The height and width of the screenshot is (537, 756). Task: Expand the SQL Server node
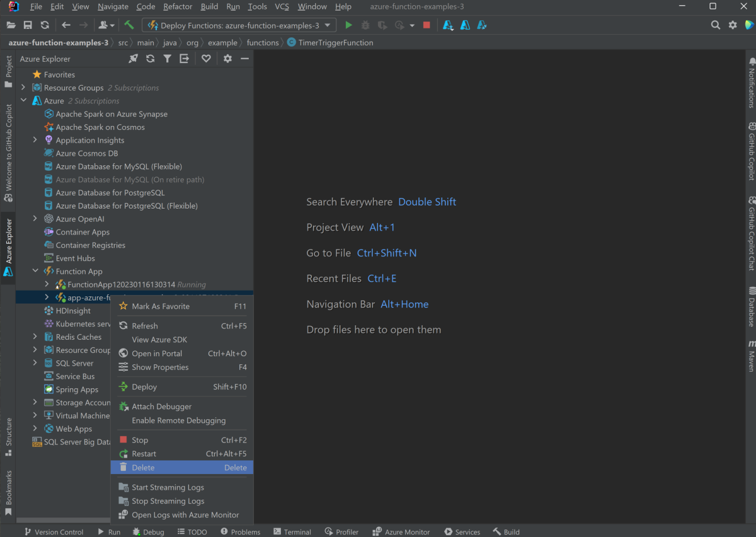pos(35,362)
